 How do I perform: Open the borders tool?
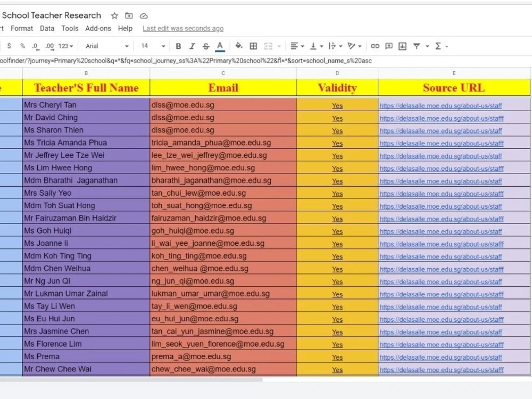coord(253,46)
